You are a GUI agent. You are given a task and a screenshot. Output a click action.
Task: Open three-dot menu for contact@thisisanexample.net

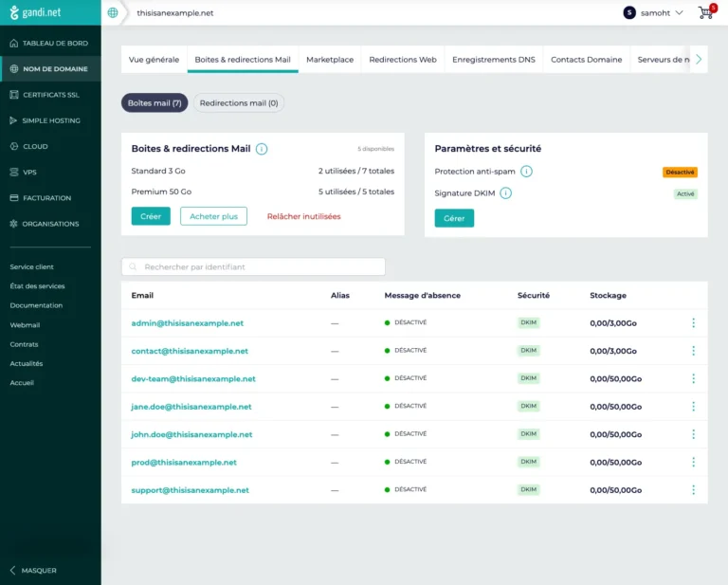693,351
